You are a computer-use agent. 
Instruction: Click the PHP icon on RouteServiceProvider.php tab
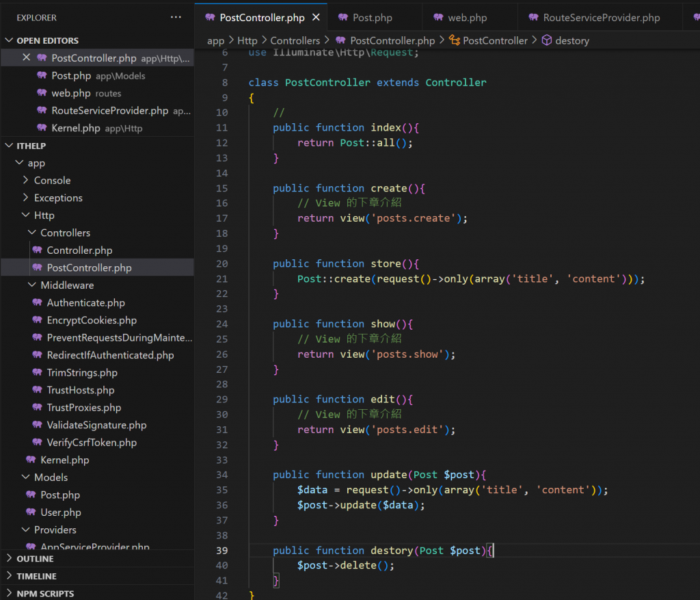pos(533,17)
